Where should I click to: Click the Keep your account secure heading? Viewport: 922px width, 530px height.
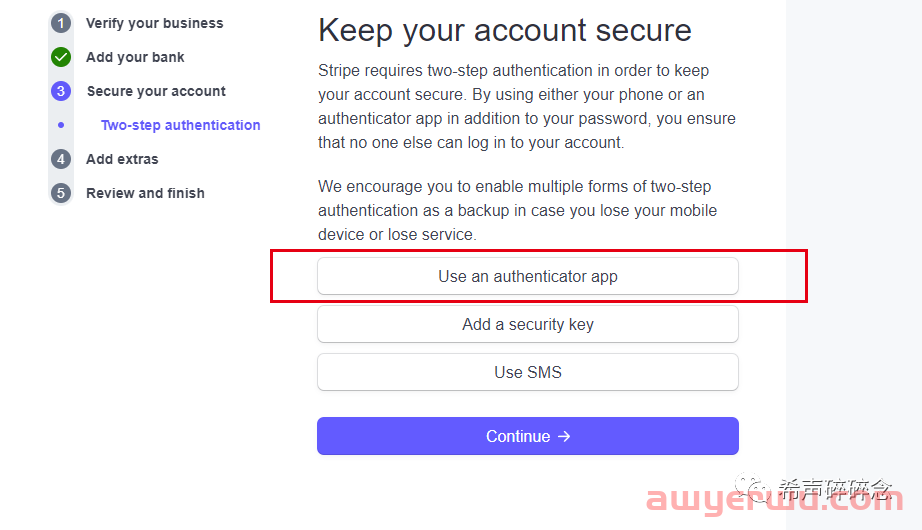tap(504, 30)
